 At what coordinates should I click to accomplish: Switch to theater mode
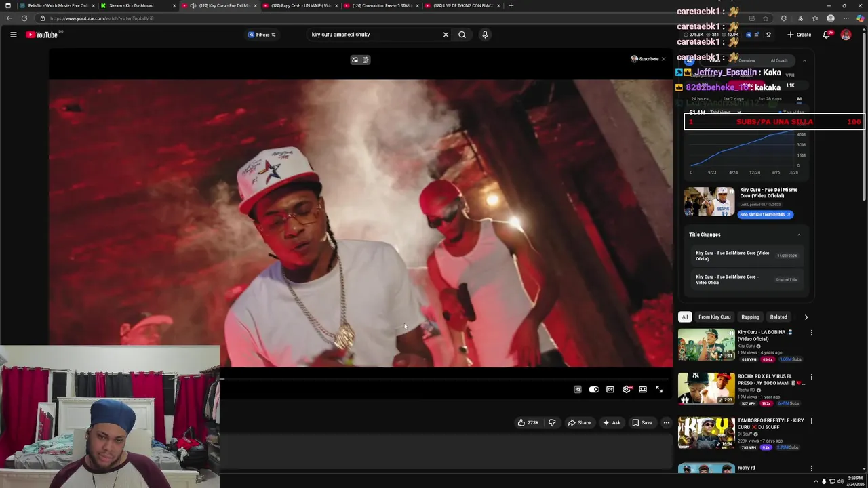pos(643,390)
